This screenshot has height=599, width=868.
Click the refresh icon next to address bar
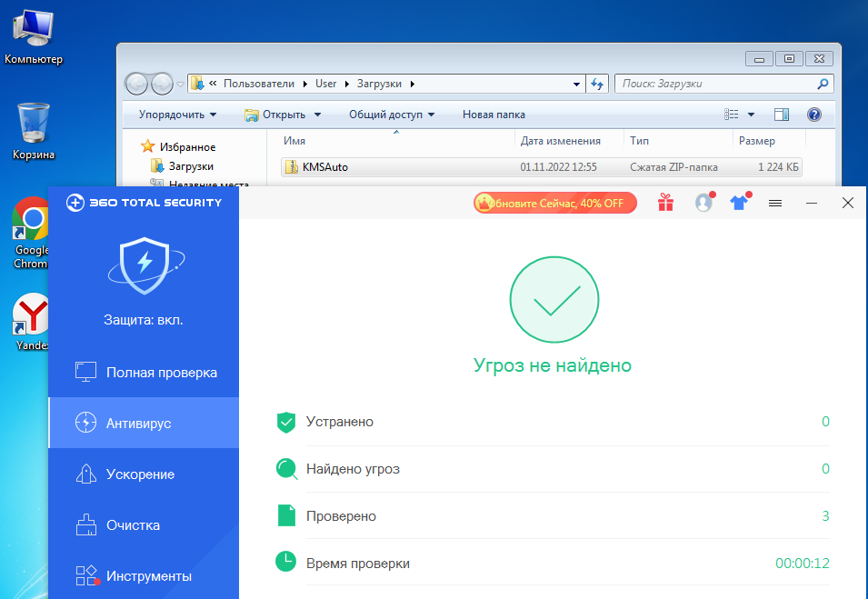597,84
